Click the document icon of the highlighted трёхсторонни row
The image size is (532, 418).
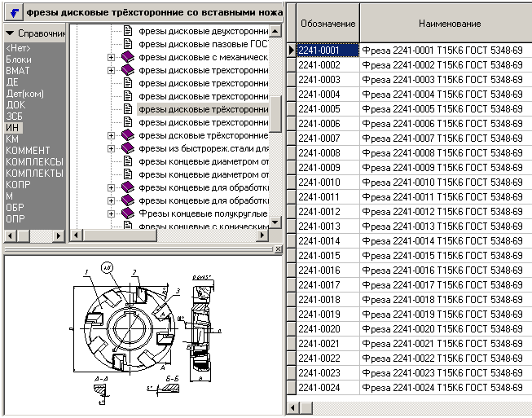coord(128,109)
